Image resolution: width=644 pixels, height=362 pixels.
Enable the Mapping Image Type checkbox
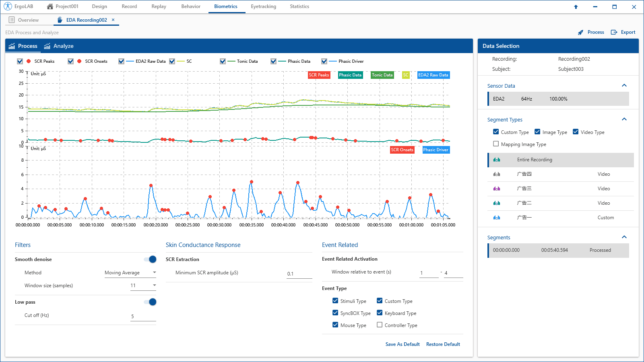(x=496, y=144)
